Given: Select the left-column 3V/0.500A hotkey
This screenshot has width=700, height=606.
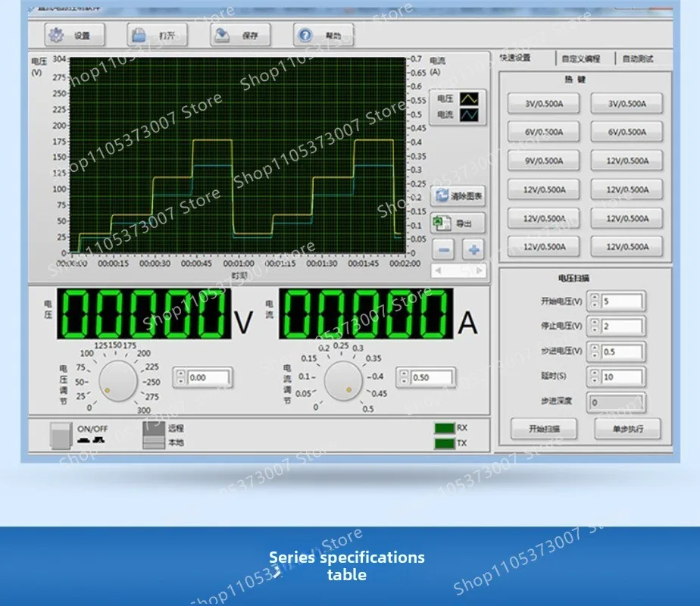Looking at the screenshot, I should click(544, 104).
